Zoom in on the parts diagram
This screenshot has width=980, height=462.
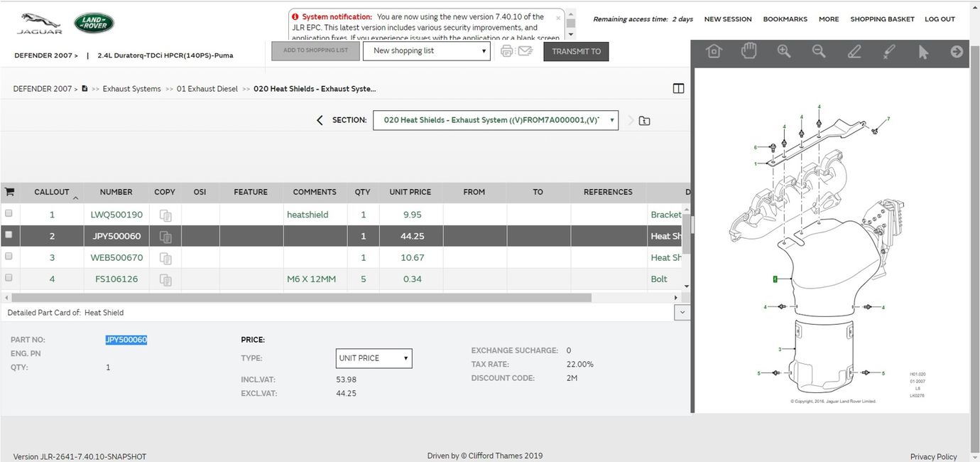[784, 51]
